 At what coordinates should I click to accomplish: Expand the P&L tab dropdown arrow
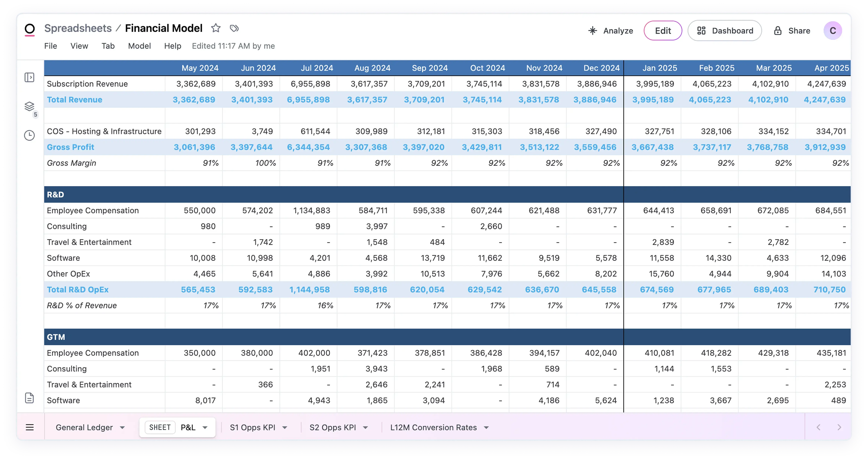click(205, 428)
